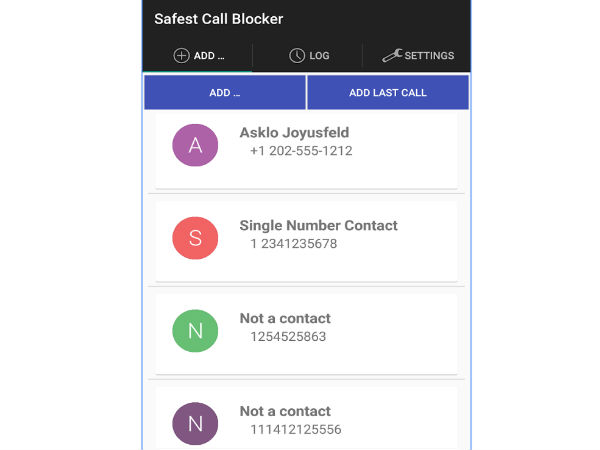Click the wrench icon beside Settings
This screenshot has height=450, width=600.
pyautogui.click(x=391, y=56)
